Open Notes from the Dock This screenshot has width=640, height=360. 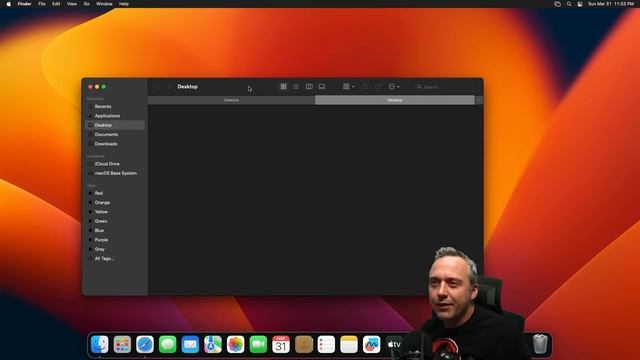349,344
